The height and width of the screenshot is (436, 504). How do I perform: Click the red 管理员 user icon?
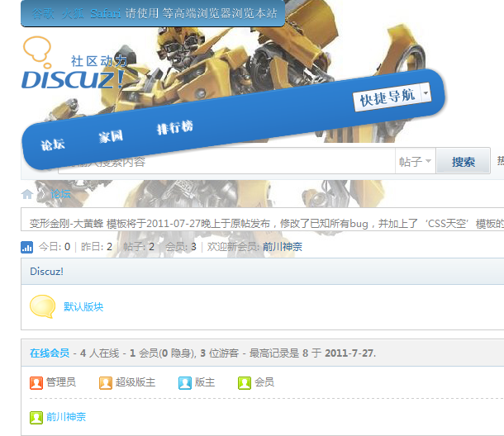[x=36, y=382]
